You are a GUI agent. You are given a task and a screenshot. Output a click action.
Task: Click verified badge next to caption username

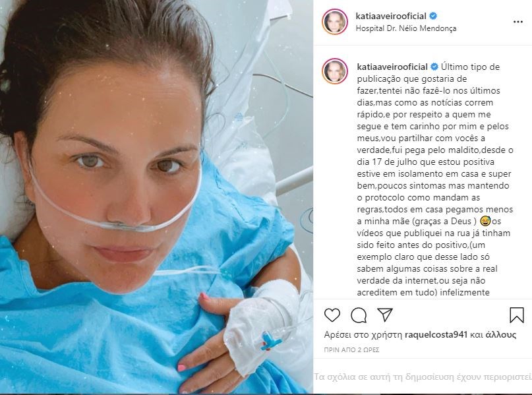pyautogui.click(x=434, y=67)
